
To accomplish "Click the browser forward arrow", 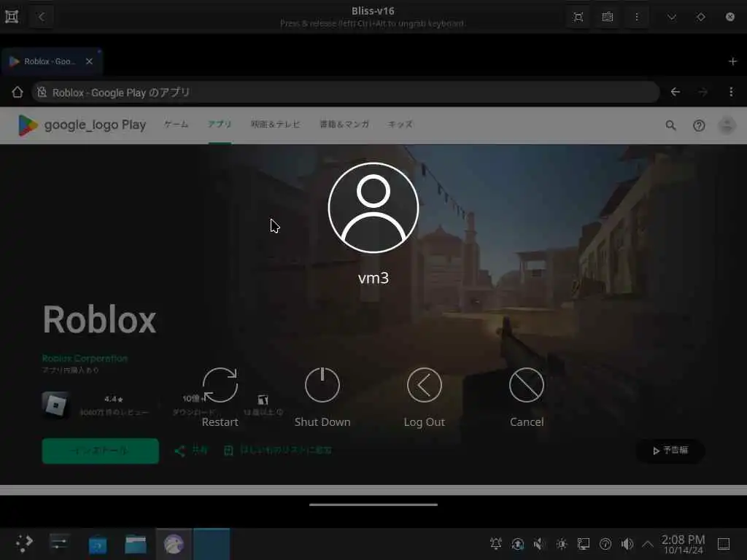I will pyautogui.click(x=703, y=92).
